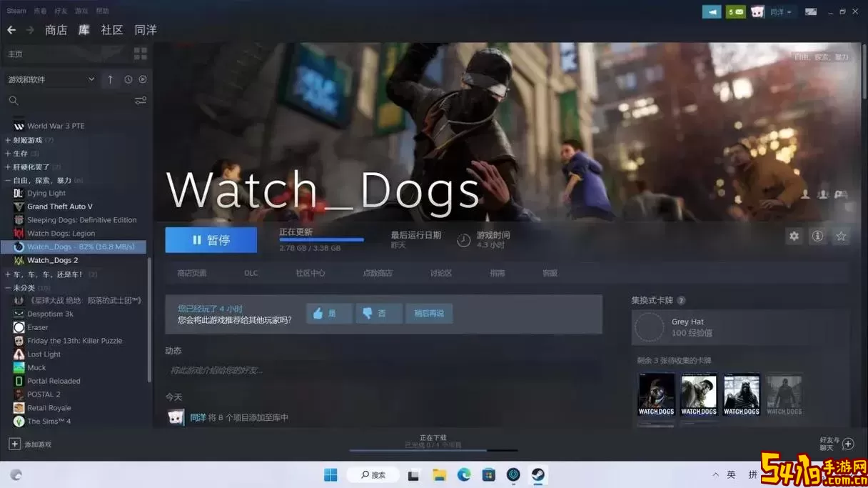Open Microsoft Edge from taskbar
868x488 pixels.
[464, 474]
